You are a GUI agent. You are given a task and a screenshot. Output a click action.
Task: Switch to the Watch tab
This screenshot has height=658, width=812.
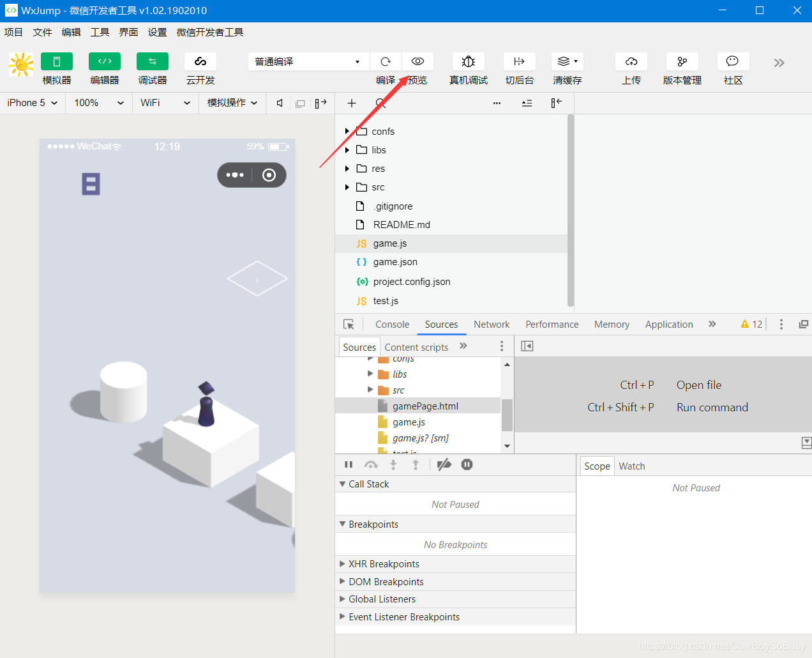pos(632,466)
